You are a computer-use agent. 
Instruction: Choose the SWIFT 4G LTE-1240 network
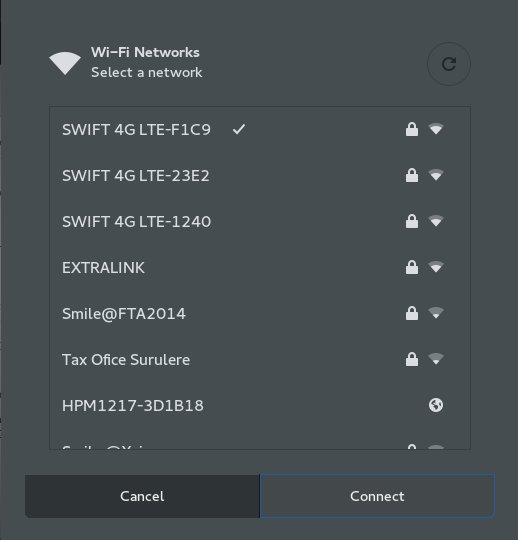click(x=260, y=221)
